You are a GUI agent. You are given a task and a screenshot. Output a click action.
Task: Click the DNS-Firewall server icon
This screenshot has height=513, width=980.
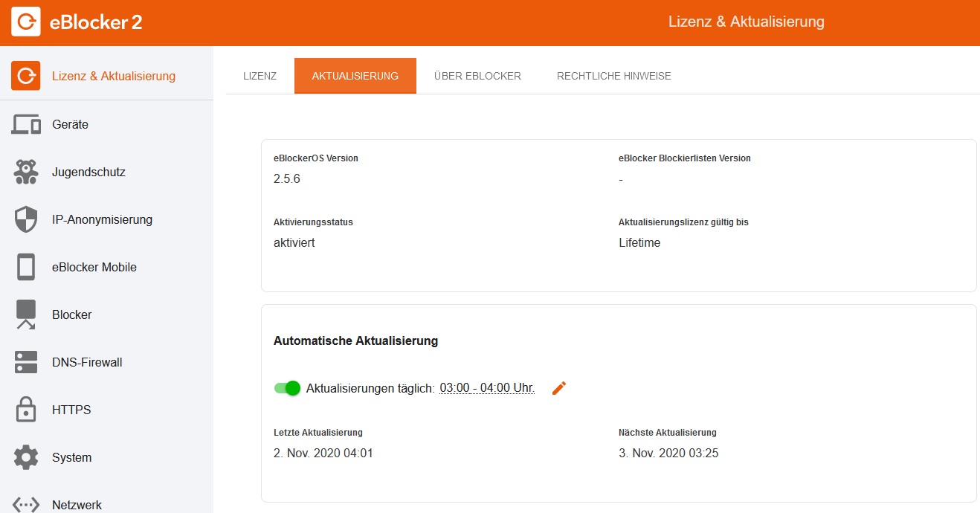26,362
